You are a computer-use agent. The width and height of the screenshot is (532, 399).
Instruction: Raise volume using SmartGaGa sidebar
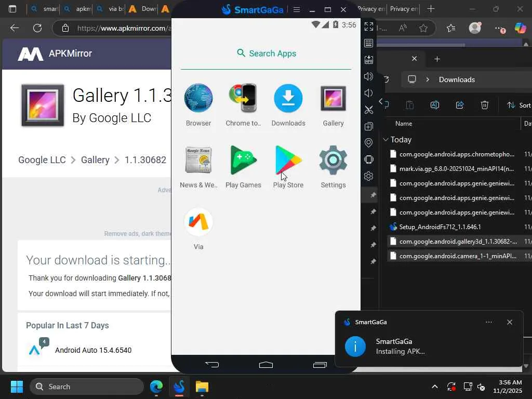pyautogui.click(x=368, y=76)
